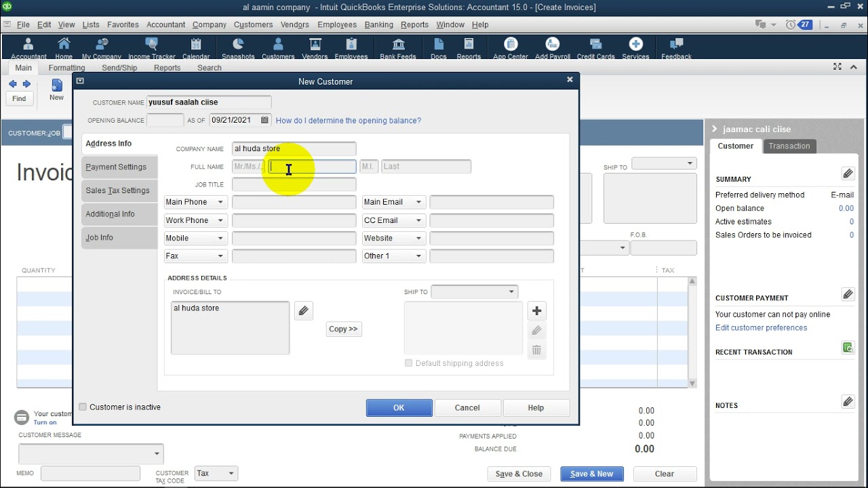Viewport: 868px width, 488px height.
Task: Click the Opening Balance input field
Action: (x=165, y=120)
